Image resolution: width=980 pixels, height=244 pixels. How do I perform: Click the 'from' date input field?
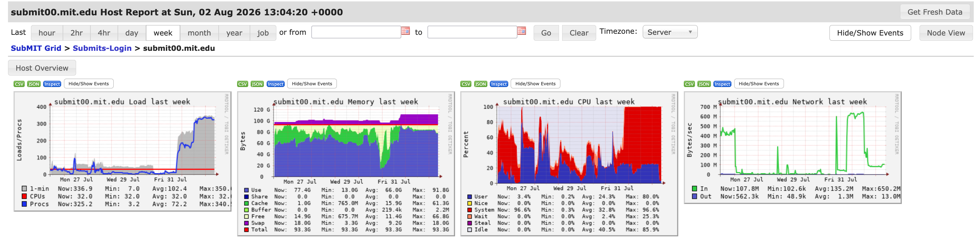pos(356,32)
